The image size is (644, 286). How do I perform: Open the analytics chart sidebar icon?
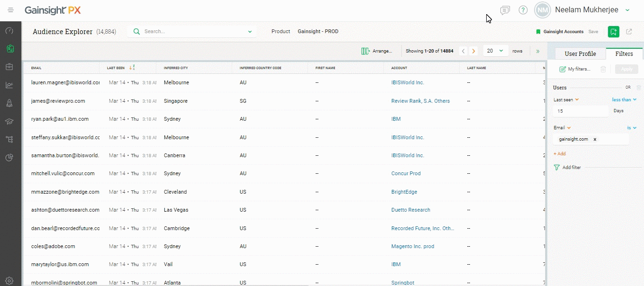click(x=9, y=85)
